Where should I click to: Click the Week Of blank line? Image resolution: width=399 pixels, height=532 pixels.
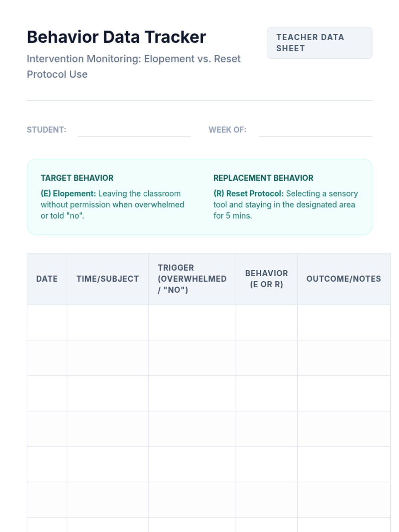coord(316,131)
